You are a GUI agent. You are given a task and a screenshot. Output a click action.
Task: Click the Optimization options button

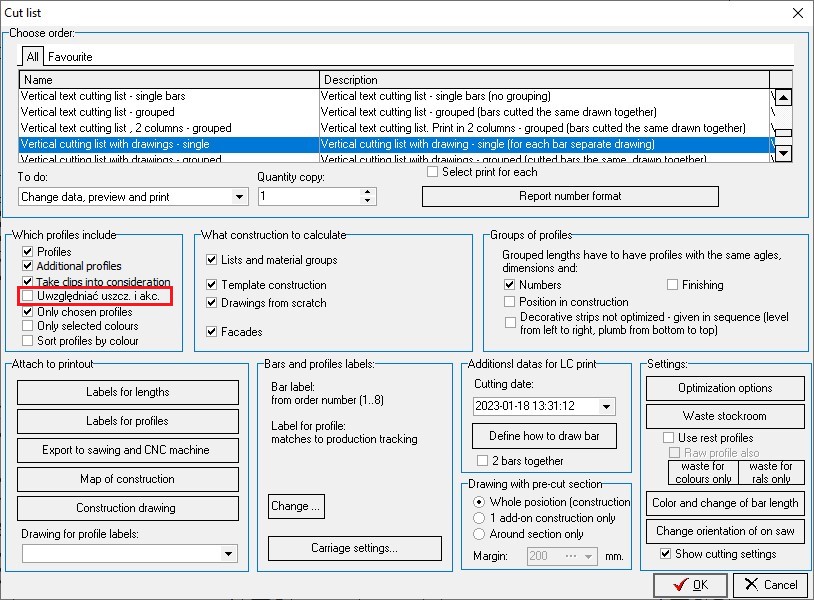click(725, 388)
